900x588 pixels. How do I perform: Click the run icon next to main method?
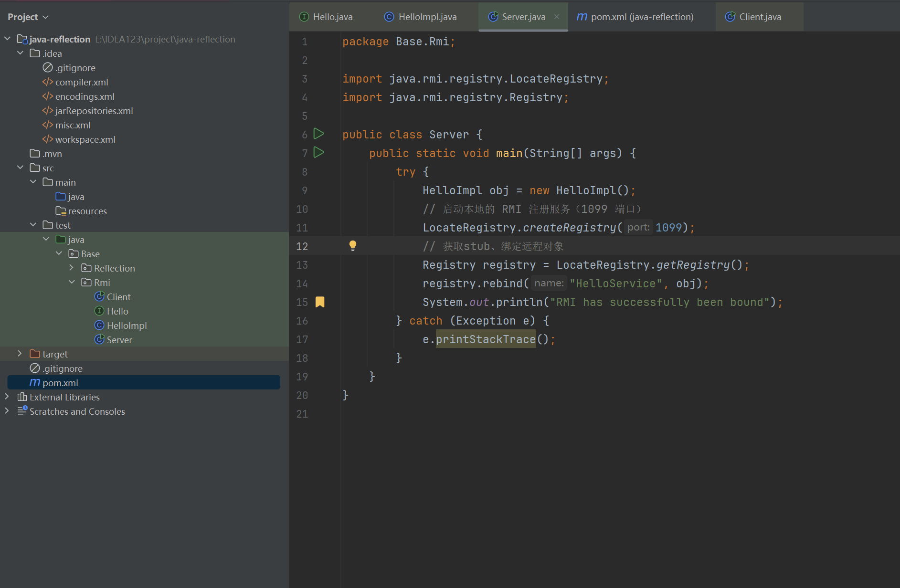pyautogui.click(x=318, y=153)
